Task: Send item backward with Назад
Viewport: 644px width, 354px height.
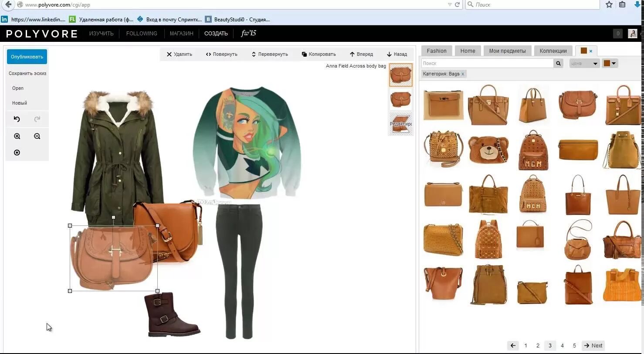Action: (397, 54)
